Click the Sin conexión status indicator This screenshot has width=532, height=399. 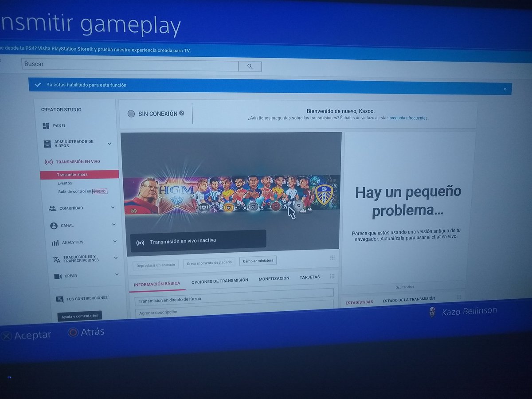pos(131,114)
